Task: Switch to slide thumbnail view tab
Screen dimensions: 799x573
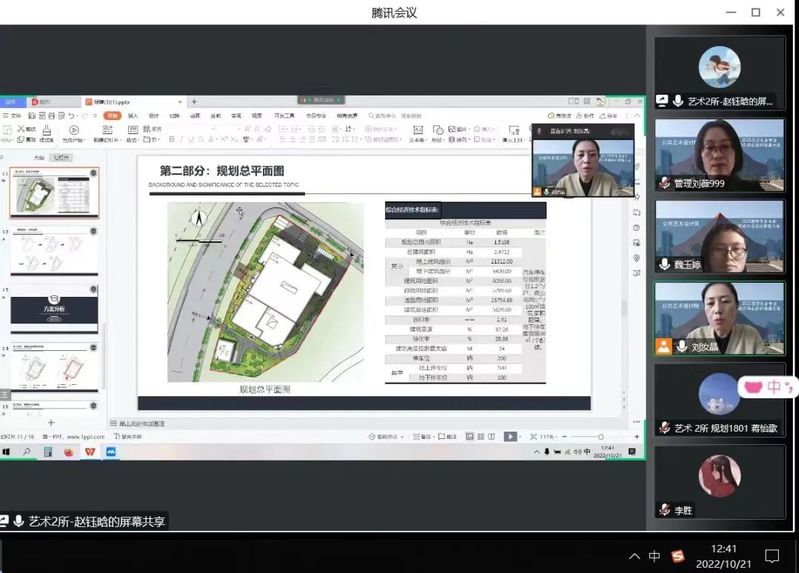Action: click(62, 157)
